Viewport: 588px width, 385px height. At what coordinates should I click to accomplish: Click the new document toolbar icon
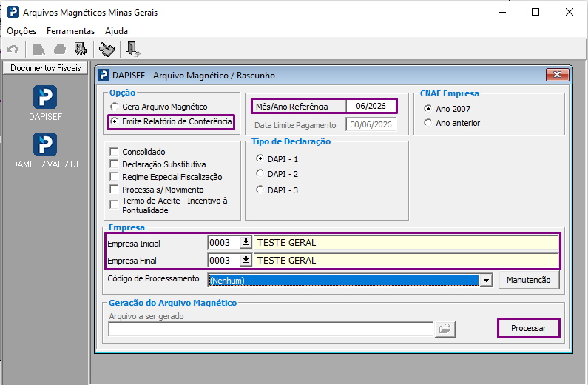point(38,49)
